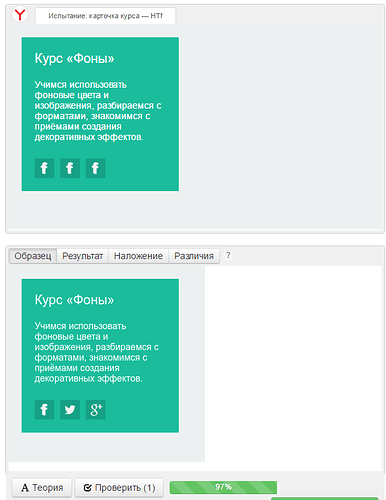This screenshot has height=500, width=386.
Task: Open the Теория button
Action: 42,488
